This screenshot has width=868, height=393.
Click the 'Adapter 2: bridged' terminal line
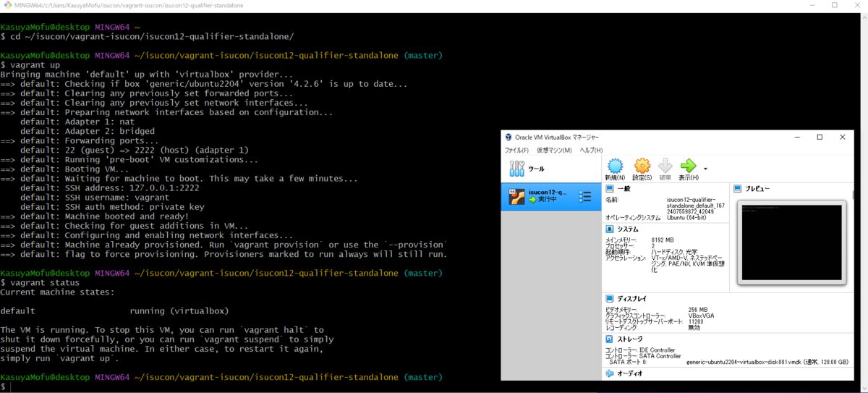[x=88, y=131]
